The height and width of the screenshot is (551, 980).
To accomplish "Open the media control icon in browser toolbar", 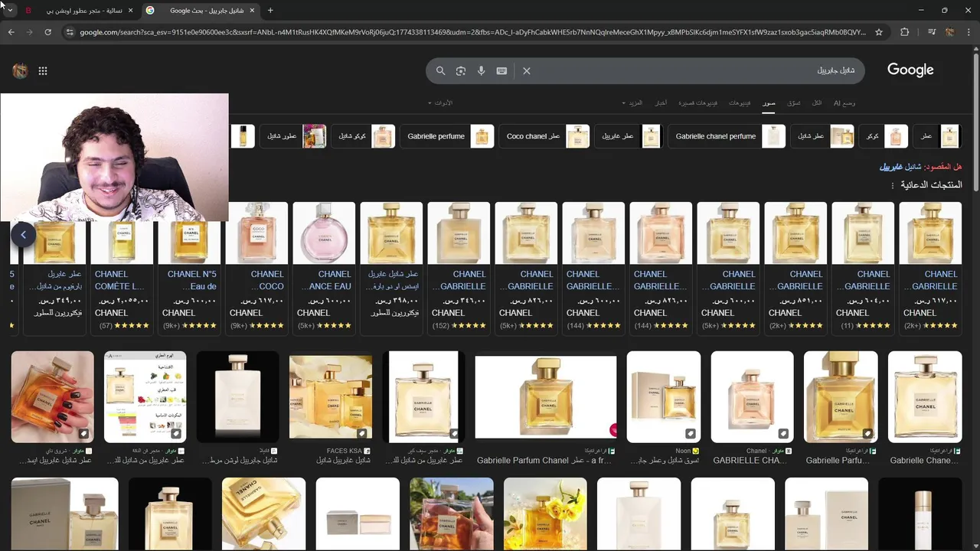I will 931,32.
